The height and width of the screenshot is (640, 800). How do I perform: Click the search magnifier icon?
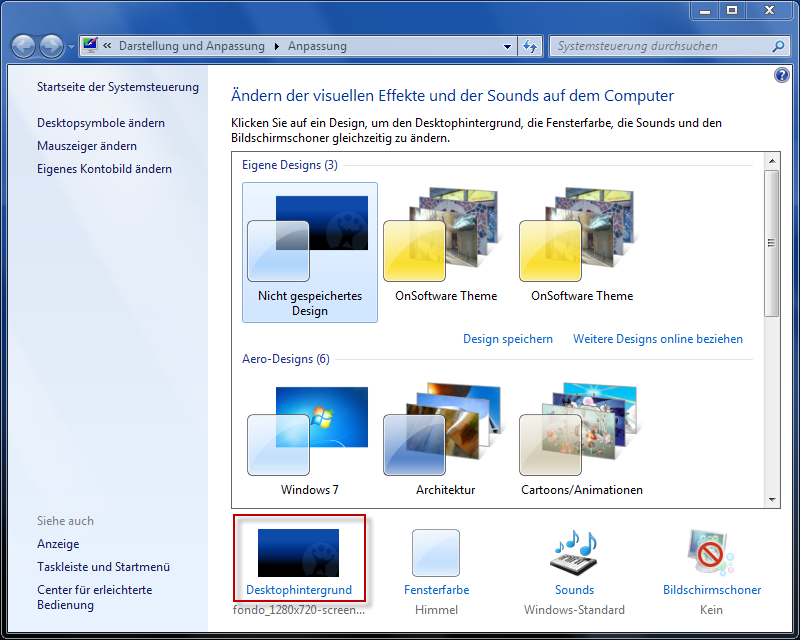point(778,46)
